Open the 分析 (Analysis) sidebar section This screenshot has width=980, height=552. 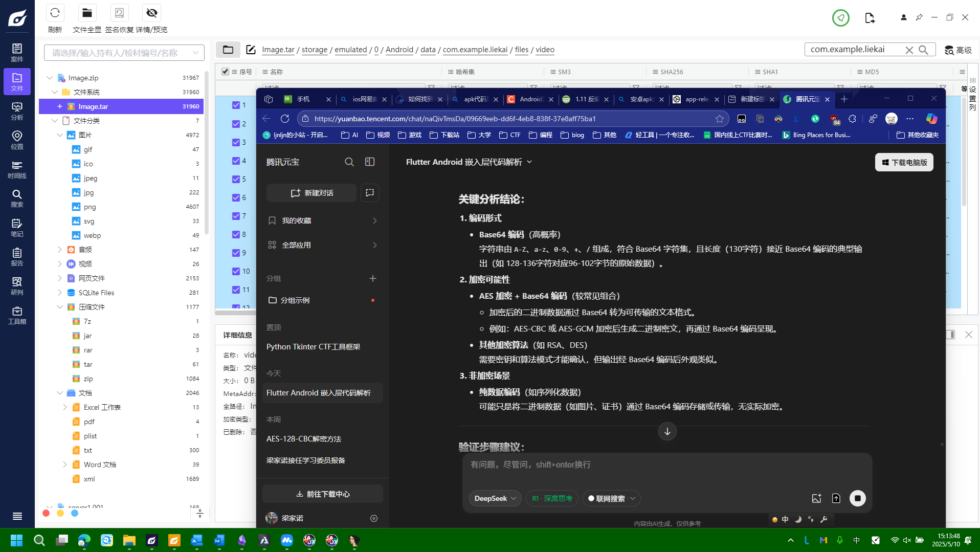tap(17, 111)
